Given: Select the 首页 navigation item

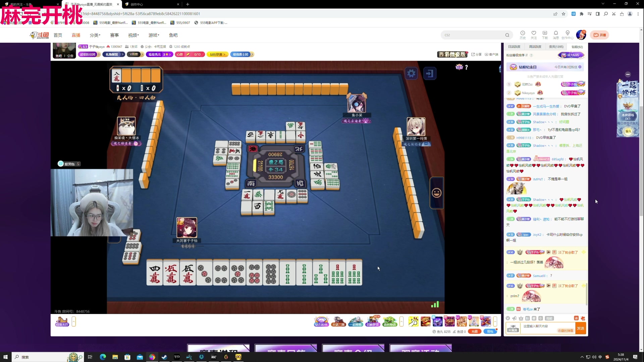Looking at the screenshot, I should [58, 35].
